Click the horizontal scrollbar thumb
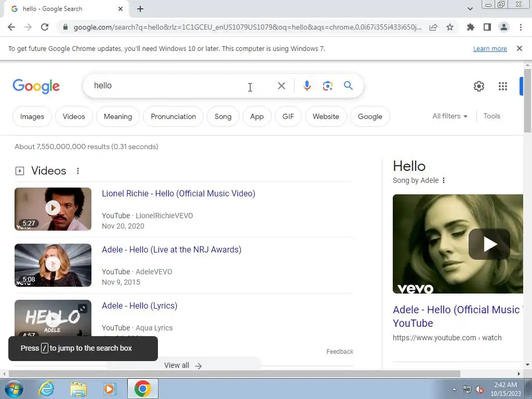This screenshot has height=399, width=532. tap(234, 374)
